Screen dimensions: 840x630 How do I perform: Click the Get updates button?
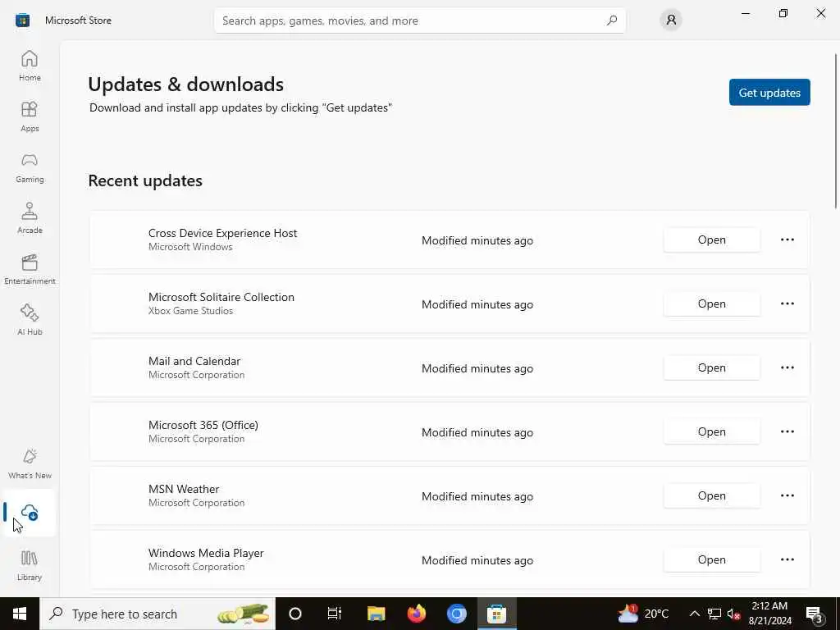tap(769, 92)
